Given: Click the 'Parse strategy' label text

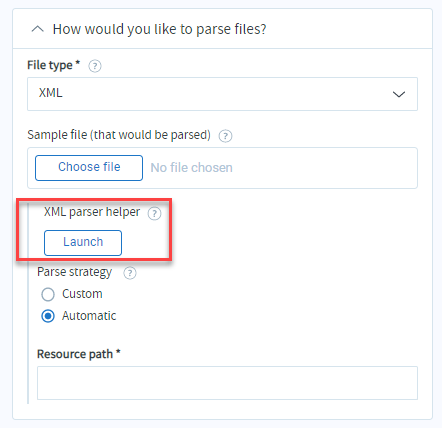Looking at the screenshot, I should point(75,272).
